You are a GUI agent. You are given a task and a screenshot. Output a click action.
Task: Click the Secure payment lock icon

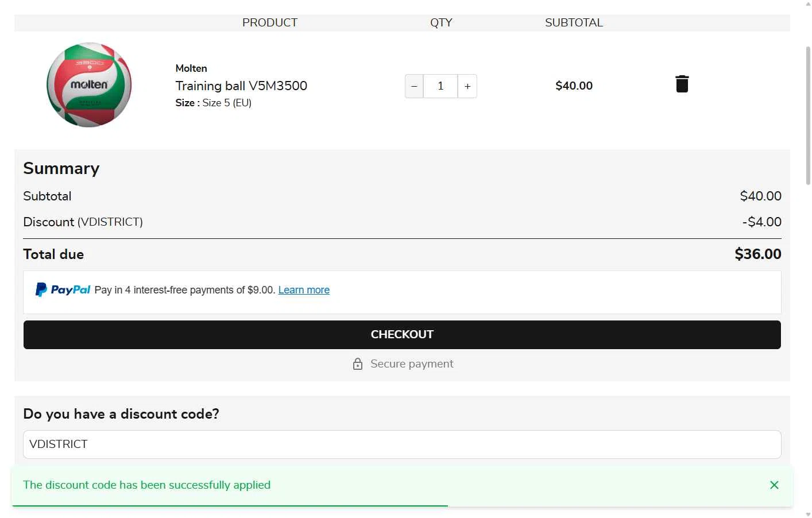357,364
